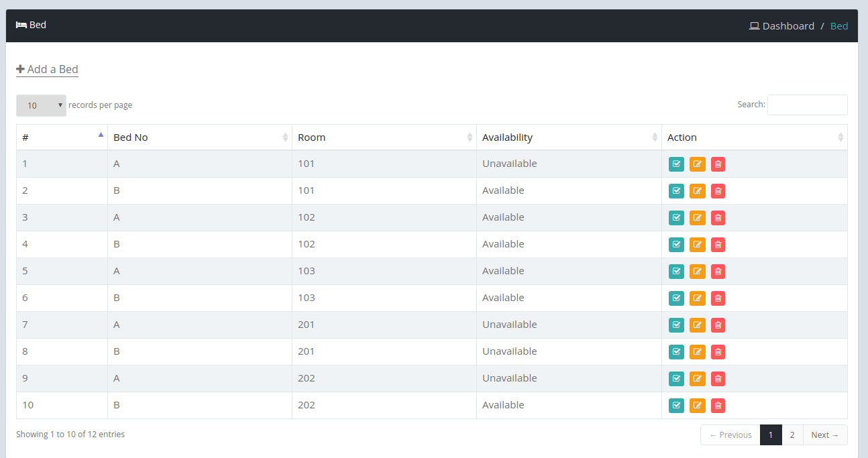Image resolution: width=868 pixels, height=458 pixels.
Task: Edit bed A in room 202
Action: (697, 379)
